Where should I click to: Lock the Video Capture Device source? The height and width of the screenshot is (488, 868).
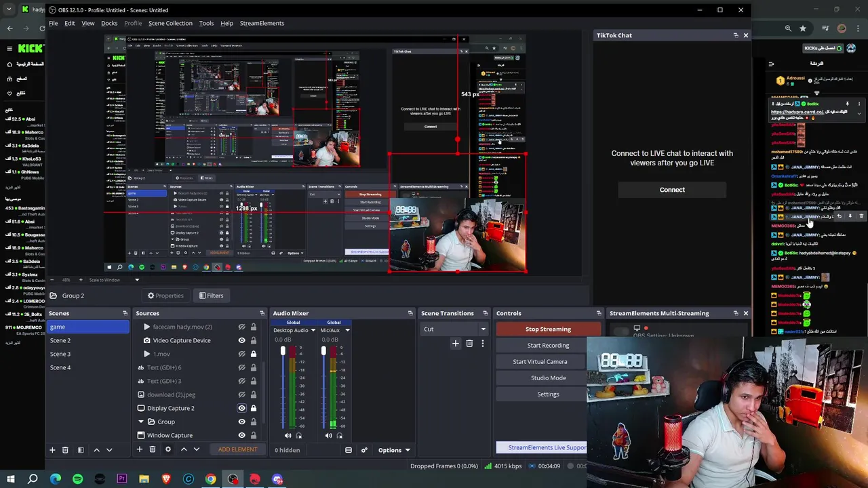(254, 340)
